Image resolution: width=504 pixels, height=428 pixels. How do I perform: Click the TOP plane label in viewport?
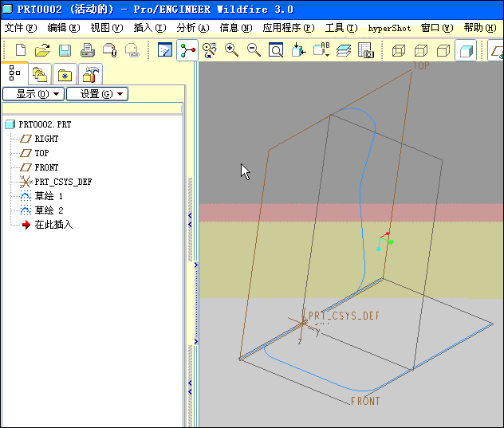tap(421, 65)
